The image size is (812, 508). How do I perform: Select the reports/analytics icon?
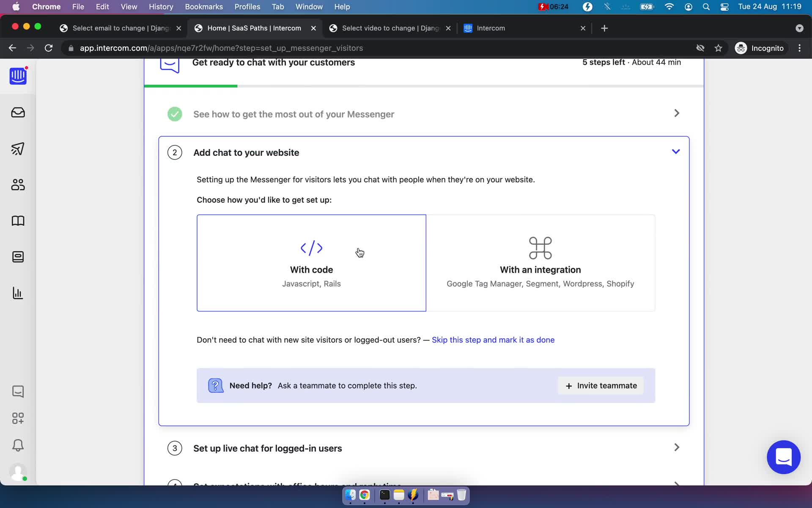18,293
